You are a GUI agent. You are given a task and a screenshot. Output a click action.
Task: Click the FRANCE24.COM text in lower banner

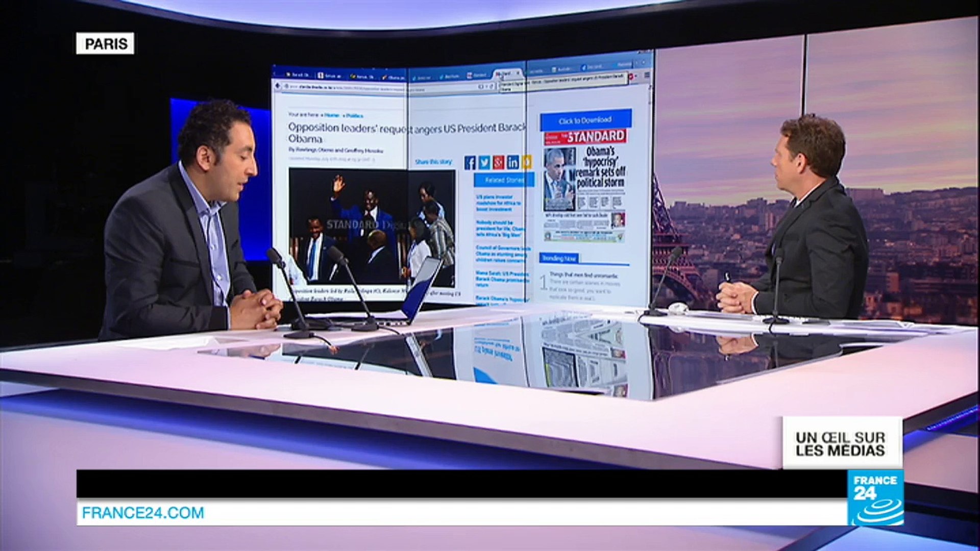143,513
